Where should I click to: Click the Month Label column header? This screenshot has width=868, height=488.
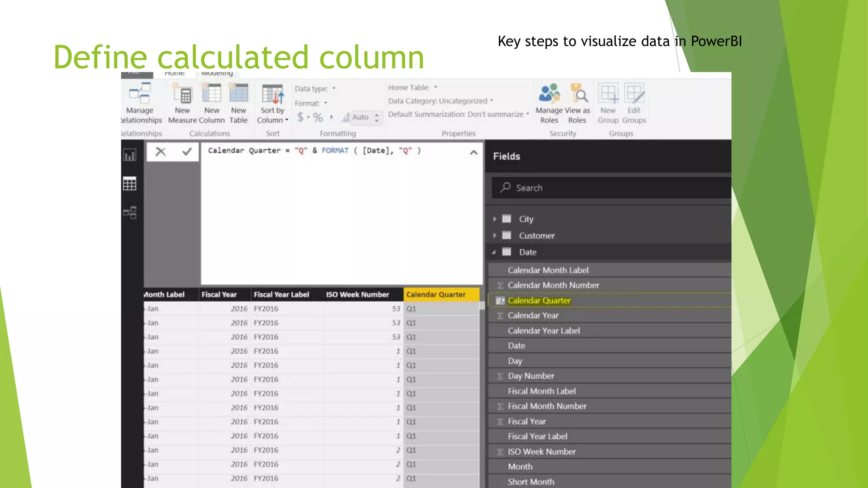(171, 294)
